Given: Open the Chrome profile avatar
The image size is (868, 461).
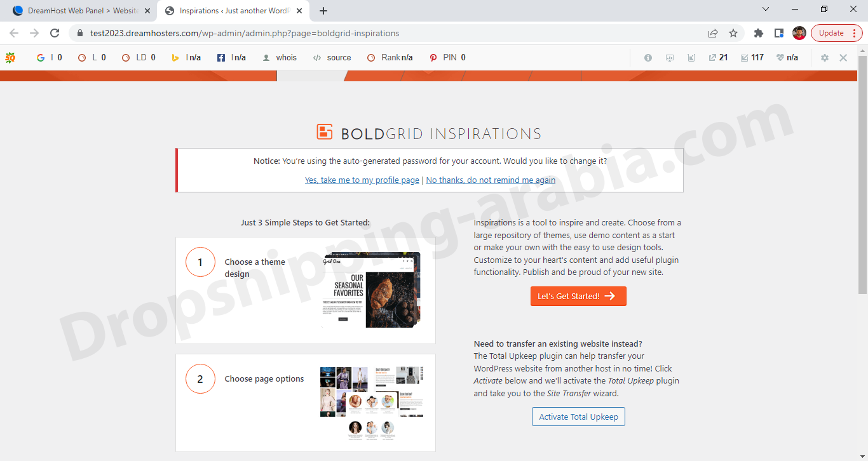Looking at the screenshot, I should [x=799, y=33].
